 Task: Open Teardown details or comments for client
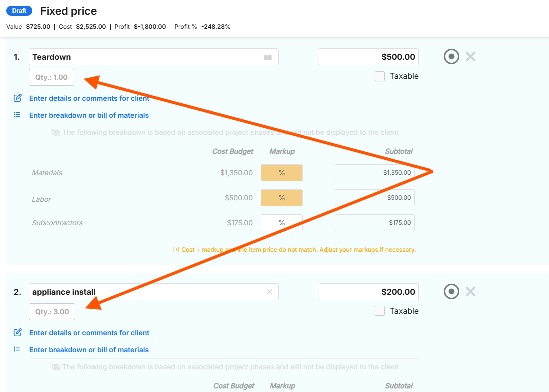coord(89,98)
